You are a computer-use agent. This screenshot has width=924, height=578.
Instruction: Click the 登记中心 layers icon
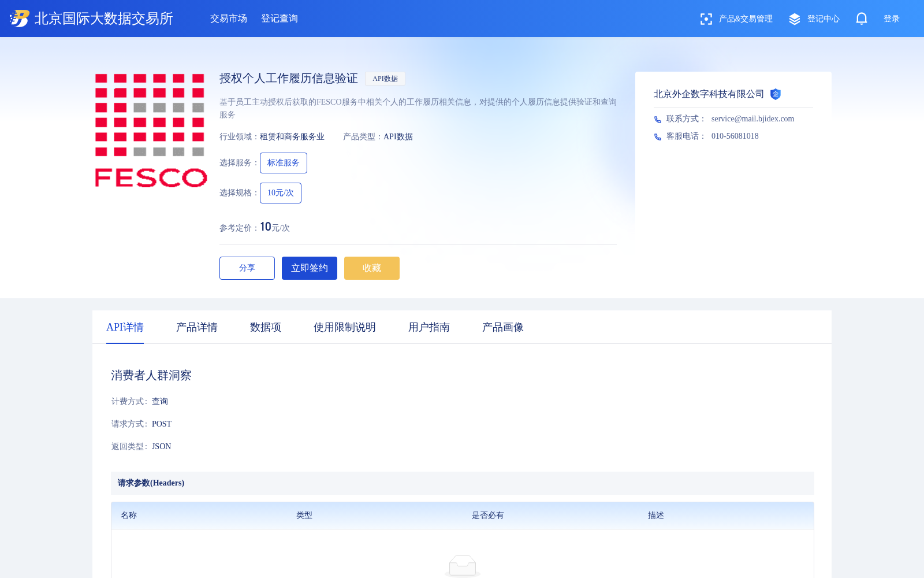[795, 19]
